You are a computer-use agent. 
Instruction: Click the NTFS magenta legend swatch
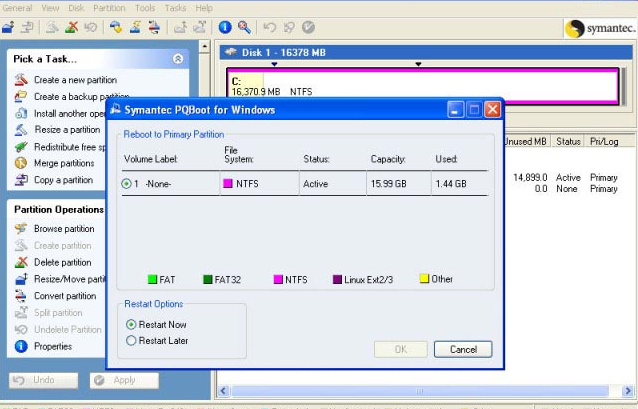coord(278,280)
